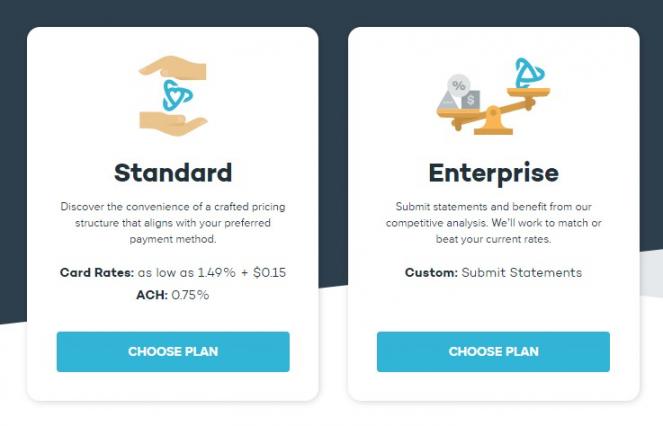663x426 pixels.
Task: Click the bold Custom label
Action: [x=430, y=272]
